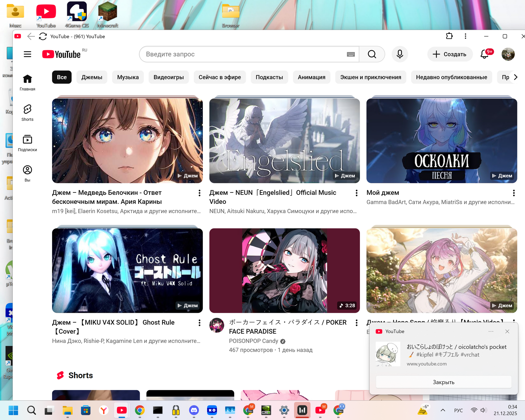Open the POKER FACE PARADISE video title
This screenshot has height=420, width=525.
coord(288,327)
